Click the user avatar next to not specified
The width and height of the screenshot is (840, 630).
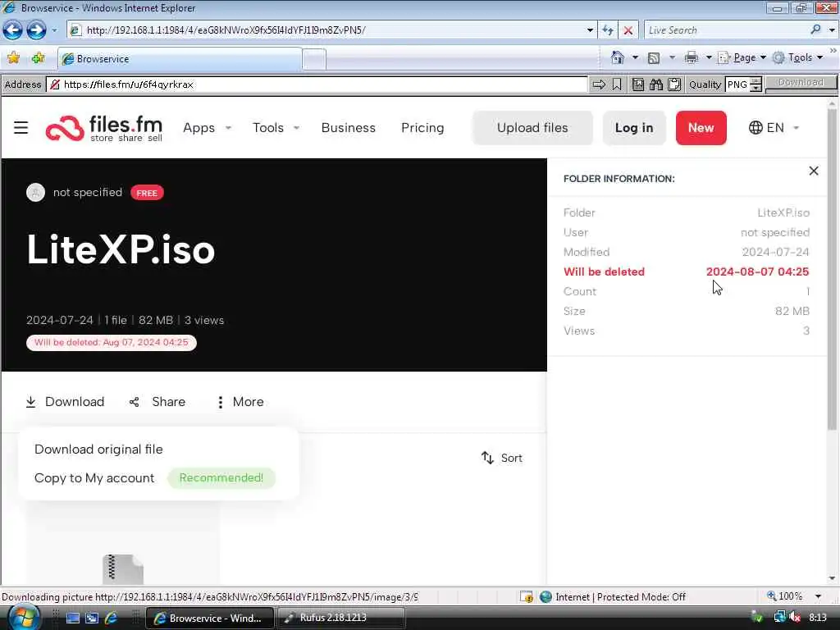(35, 192)
